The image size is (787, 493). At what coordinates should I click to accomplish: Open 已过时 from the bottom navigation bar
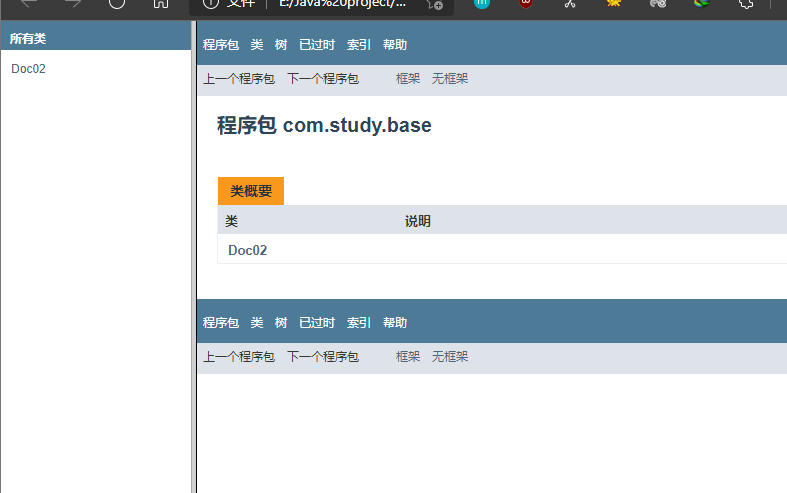[x=317, y=322]
